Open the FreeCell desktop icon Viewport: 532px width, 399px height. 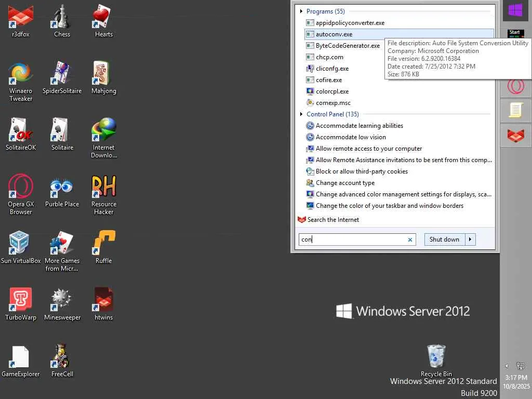click(x=62, y=361)
